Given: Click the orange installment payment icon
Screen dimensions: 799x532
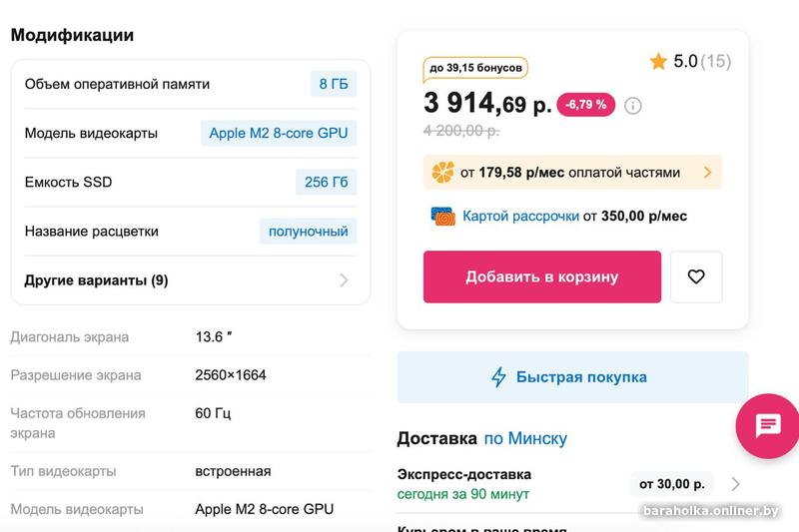Looking at the screenshot, I should pyautogui.click(x=442, y=173).
